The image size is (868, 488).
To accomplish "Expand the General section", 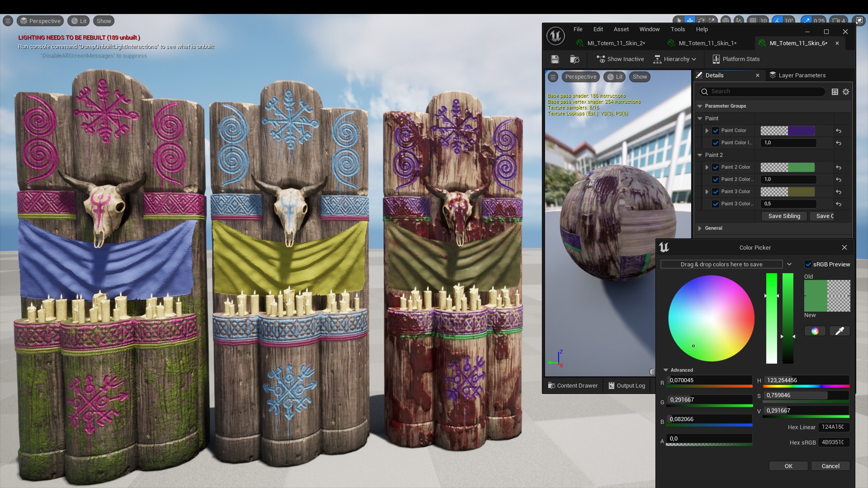I will pyautogui.click(x=700, y=228).
